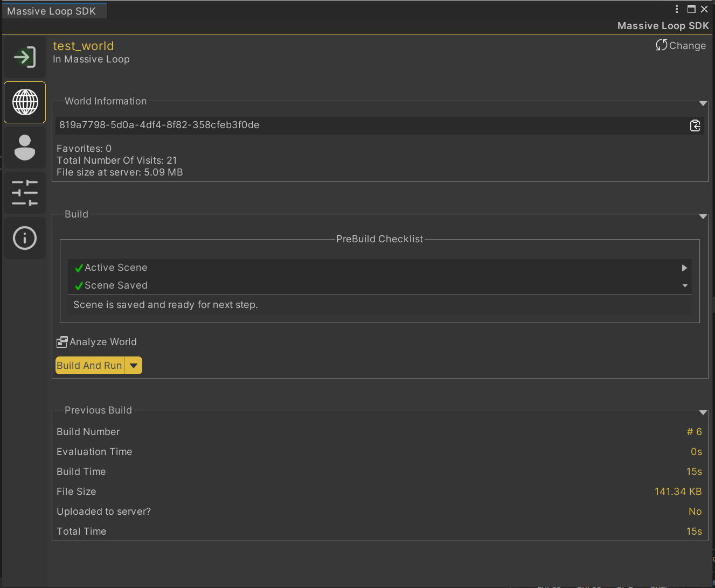This screenshot has height=588, width=715.
Task: Click the window kebab menu icon
Action: pos(677,9)
